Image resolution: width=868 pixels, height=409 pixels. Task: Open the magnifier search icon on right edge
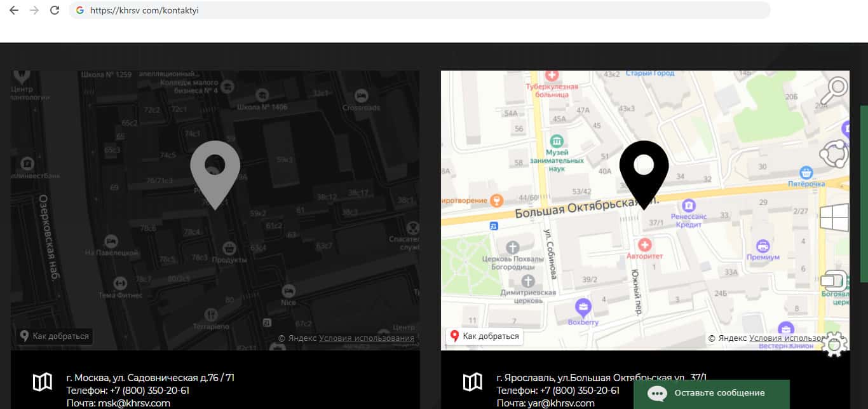(x=834, y=91)
